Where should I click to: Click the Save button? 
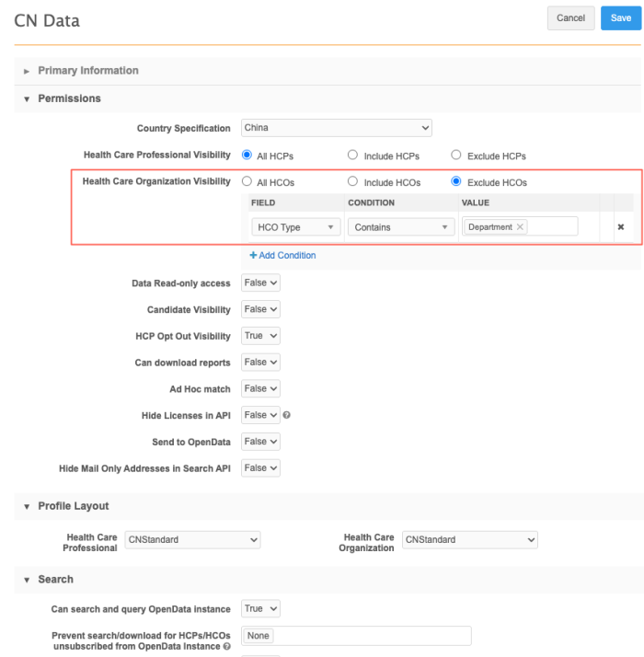pyautogui.click(x=621, y=17)
